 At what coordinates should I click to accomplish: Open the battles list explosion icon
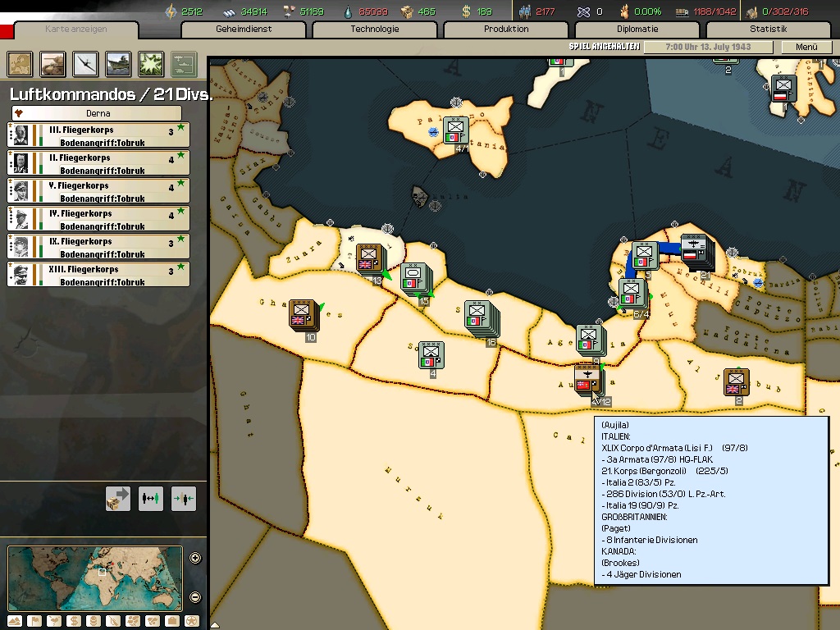[x=151, y=64]
